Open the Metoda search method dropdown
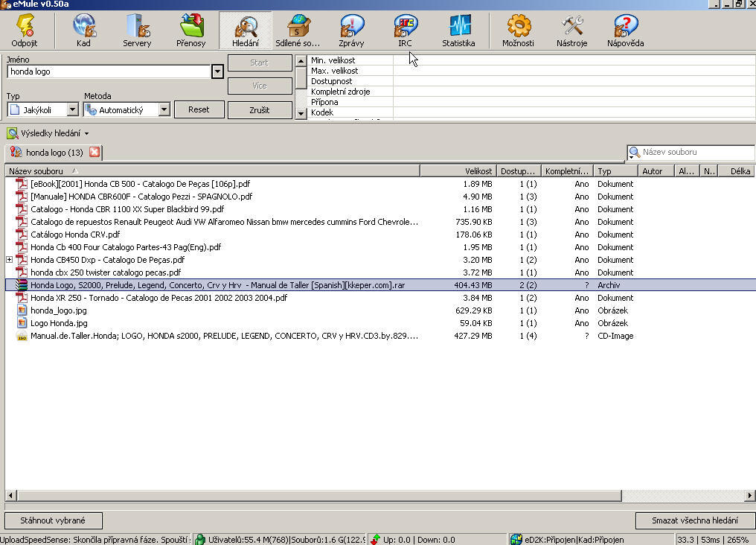 tap(164, 109)
